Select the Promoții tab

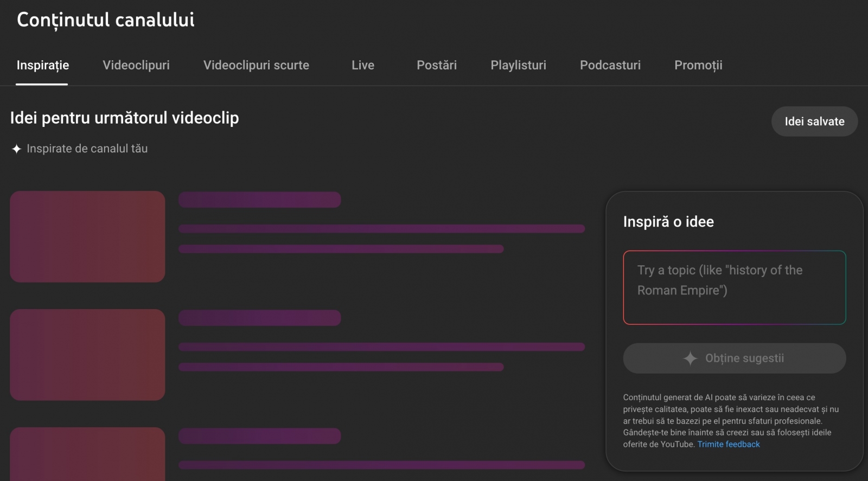698,65
